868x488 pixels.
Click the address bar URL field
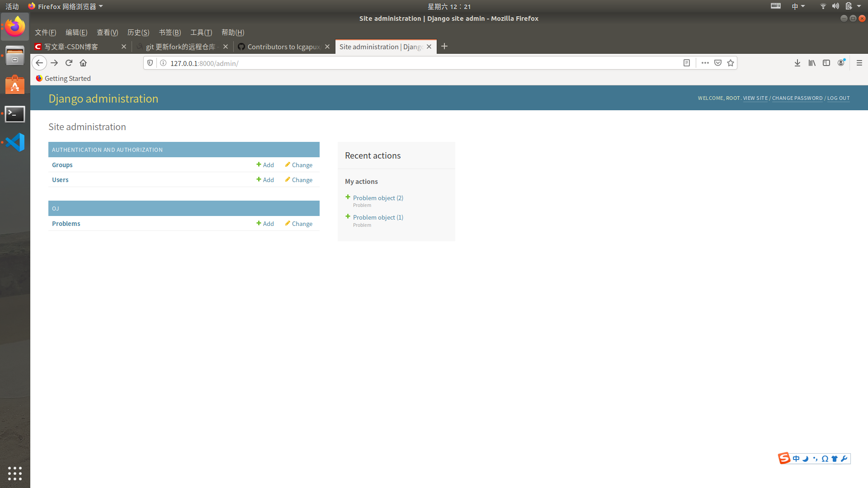(x=407, y=63)
